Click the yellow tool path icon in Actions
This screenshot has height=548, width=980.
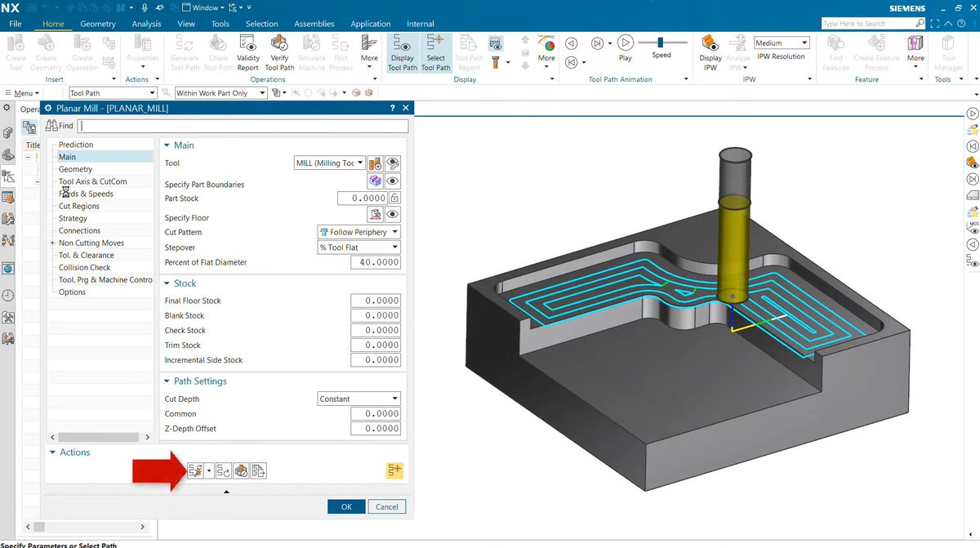(x=395, y=470)
